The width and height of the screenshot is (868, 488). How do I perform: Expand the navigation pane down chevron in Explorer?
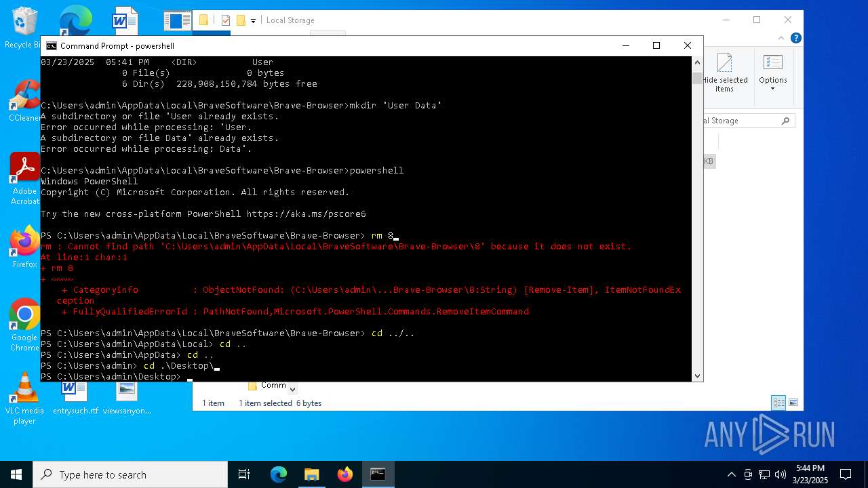[x=293, y=389]
